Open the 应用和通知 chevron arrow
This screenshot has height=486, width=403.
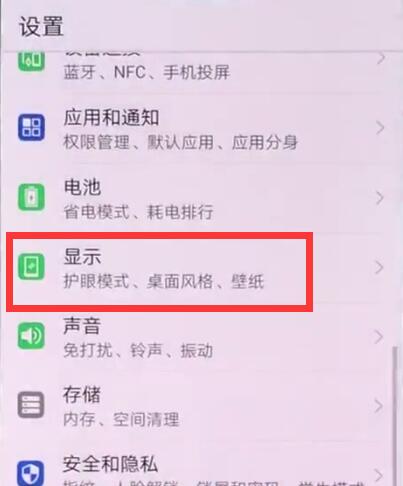click(x=380, y=128)
